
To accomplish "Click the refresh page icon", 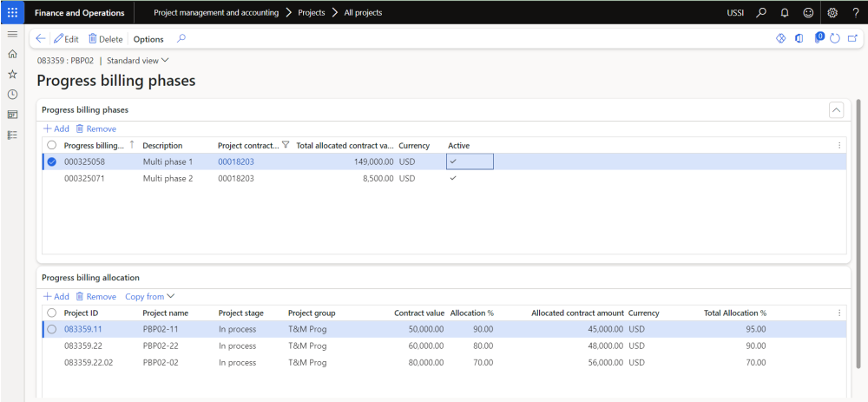I will coord(835,39).
